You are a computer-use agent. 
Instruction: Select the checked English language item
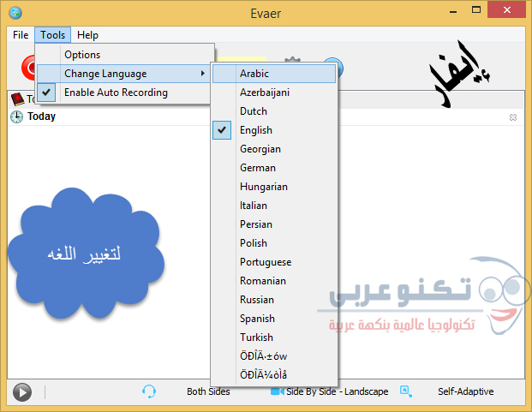tap(274, 130)
